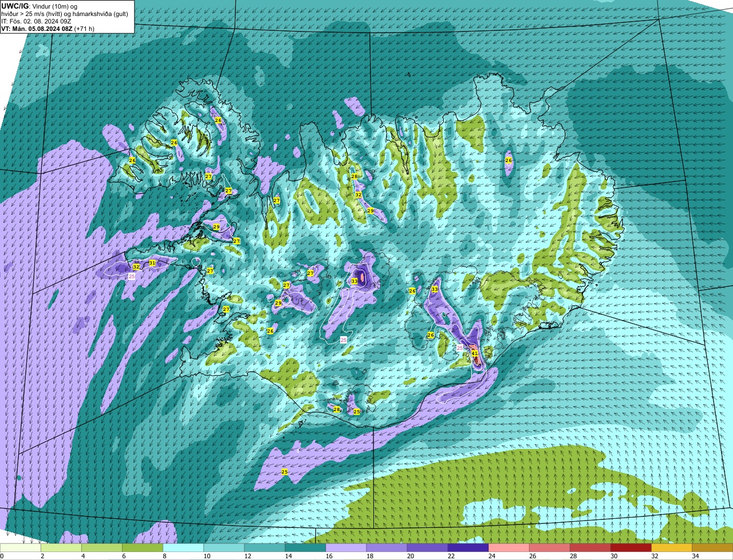The image size is (733, 560).
Task: Click the 6–8 m/s olive green legend swatch
Action: click(x=143, y=548)
